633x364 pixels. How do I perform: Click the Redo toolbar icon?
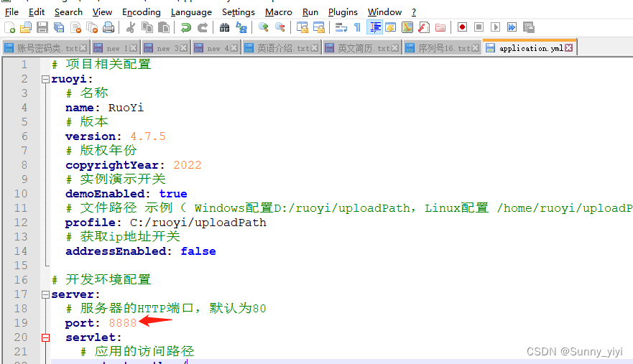point(202,27)
